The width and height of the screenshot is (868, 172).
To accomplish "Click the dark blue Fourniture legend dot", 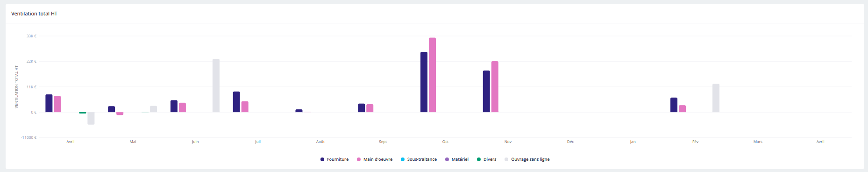I will 322,159.
